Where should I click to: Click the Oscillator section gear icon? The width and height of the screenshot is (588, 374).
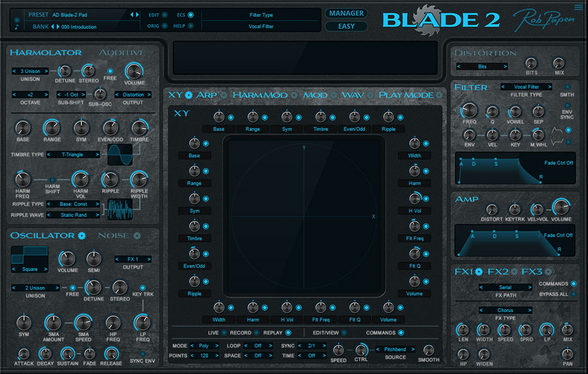82,236
